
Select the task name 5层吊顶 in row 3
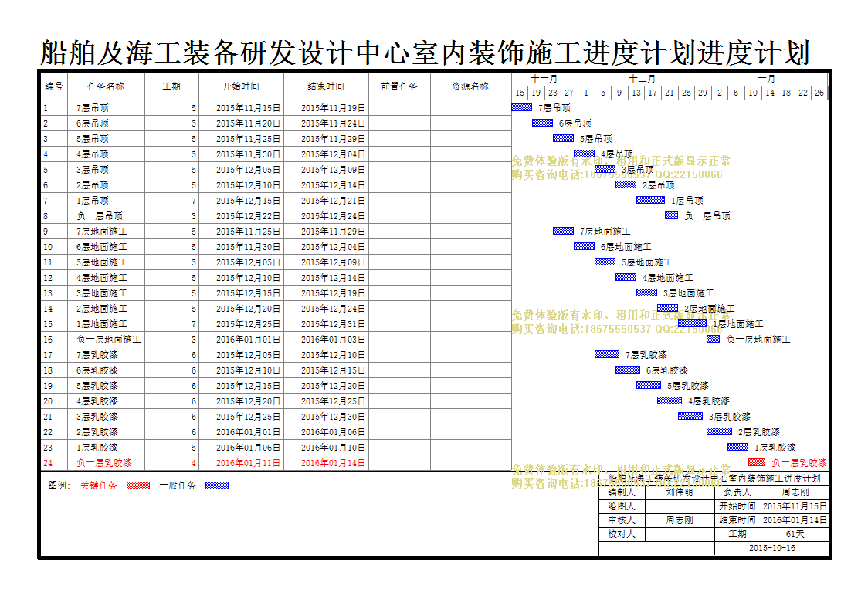click(93, 139)
